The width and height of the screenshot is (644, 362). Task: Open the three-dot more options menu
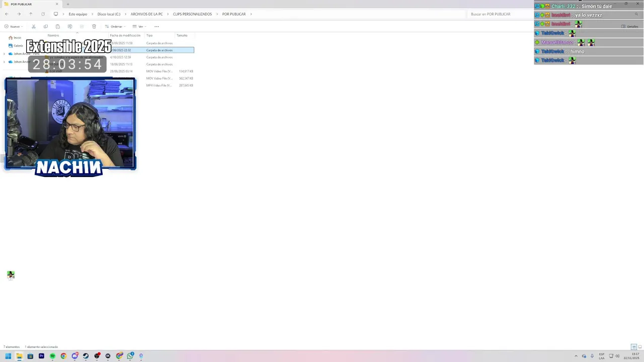pos(156,27)
